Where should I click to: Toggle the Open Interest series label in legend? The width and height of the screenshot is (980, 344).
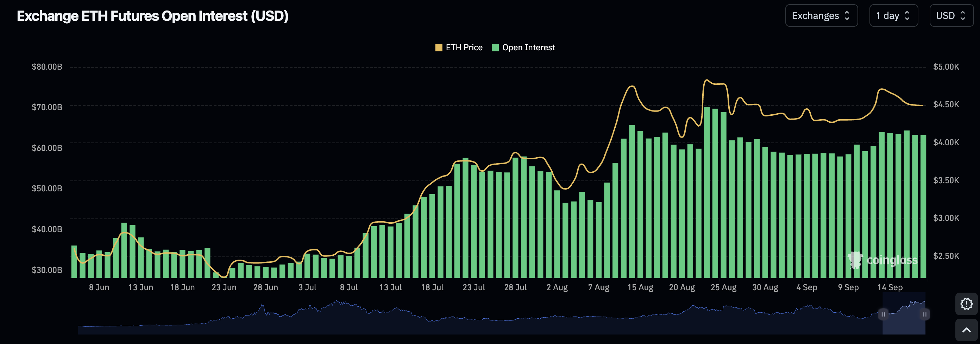(x=528, y=47)
